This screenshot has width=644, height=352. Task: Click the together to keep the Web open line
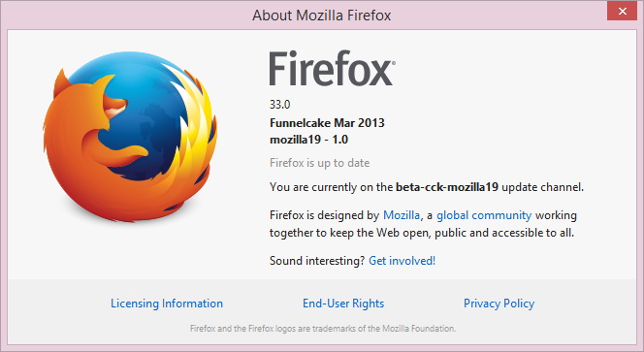[x=422, y=233]
